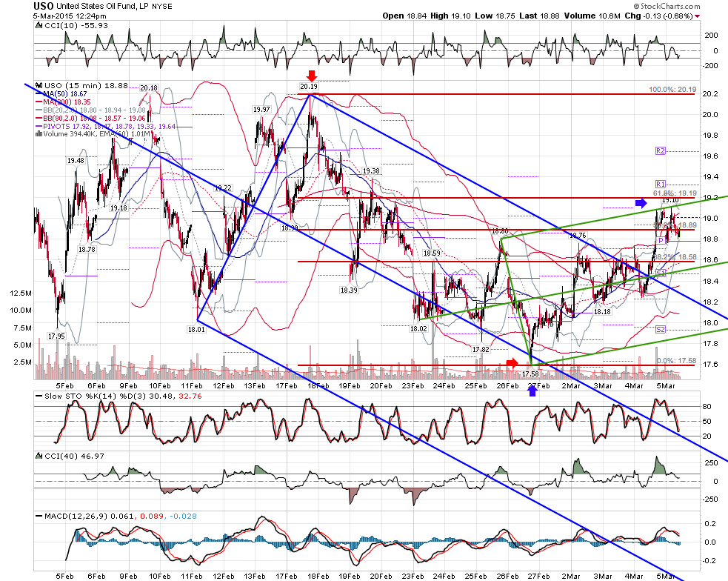Click the red right arrow near 17.58 low
This screenshot has width=728, height=581.
[x=512, y=362]
